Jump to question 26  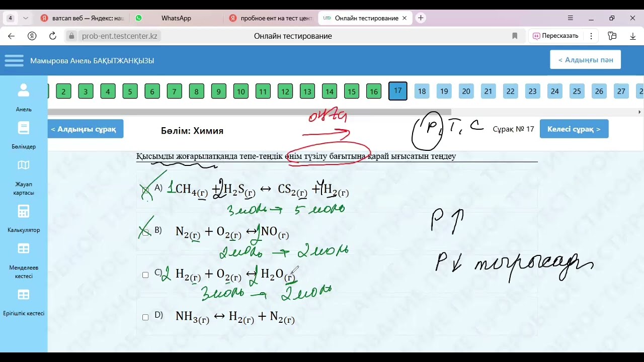point(599,91)
